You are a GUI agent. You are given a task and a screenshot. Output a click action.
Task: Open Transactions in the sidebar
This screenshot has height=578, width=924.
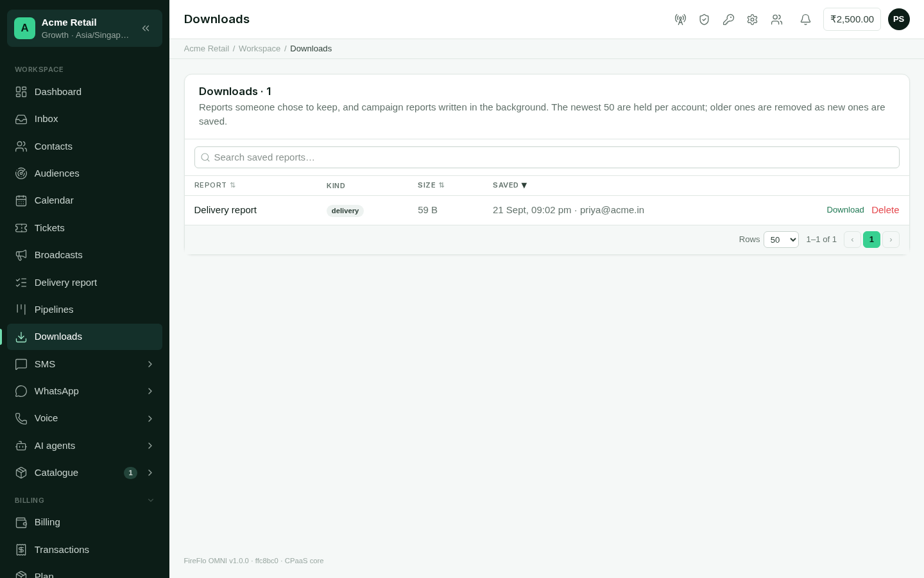(85, 550)
